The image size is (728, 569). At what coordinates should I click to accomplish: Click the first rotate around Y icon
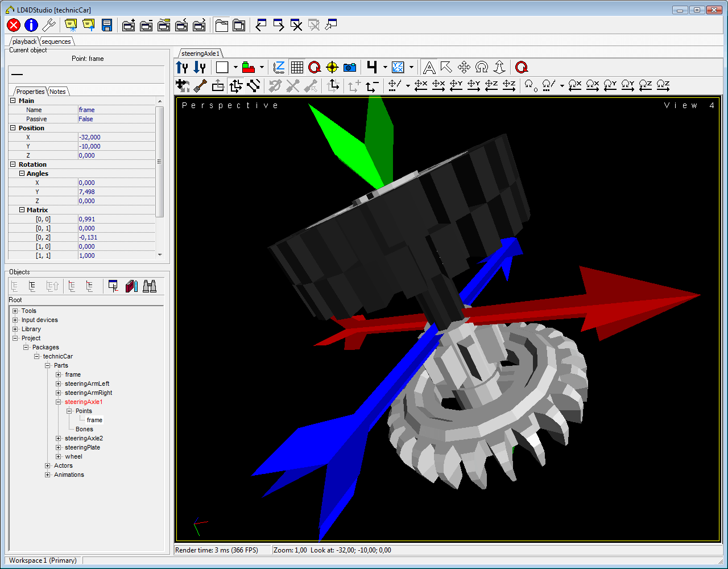tap(610, 85)
